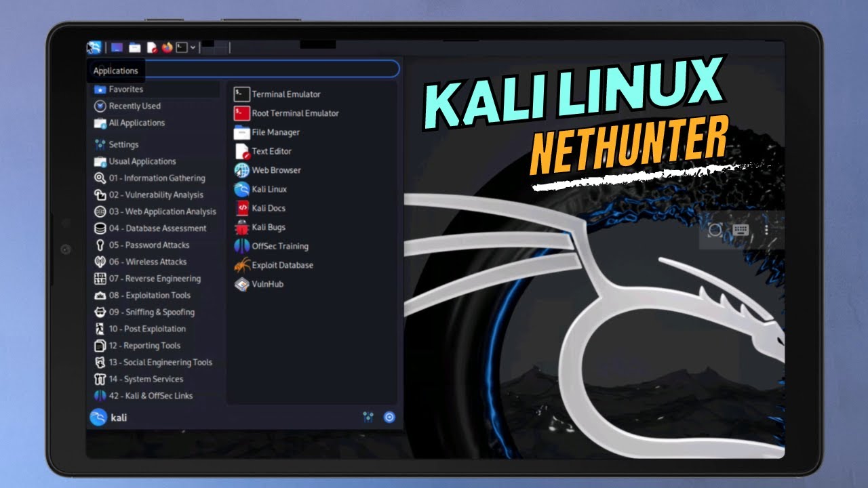This screenshot has width=868, height=488.
Task: Launch the text editor from the panel
Action: (152, 47)
